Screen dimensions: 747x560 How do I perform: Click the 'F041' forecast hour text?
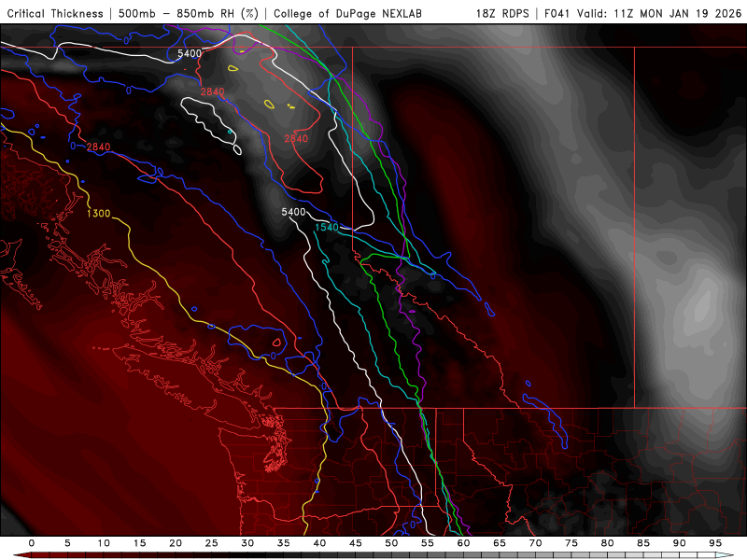[557, 13]
